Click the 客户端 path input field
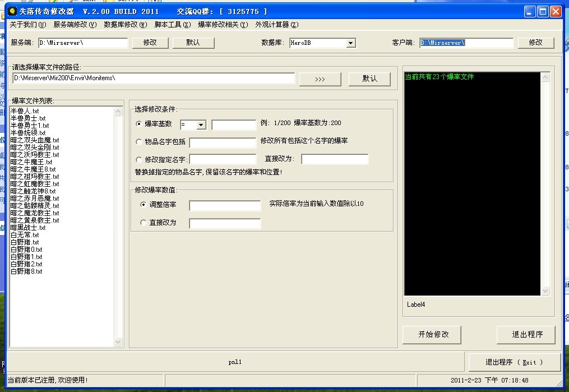Image resolution: width=569 pixels, height=392 pixels. coord(465,42)
